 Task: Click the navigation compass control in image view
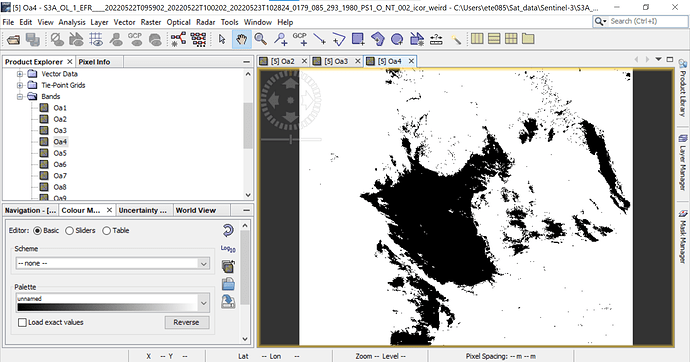(291, 101)
